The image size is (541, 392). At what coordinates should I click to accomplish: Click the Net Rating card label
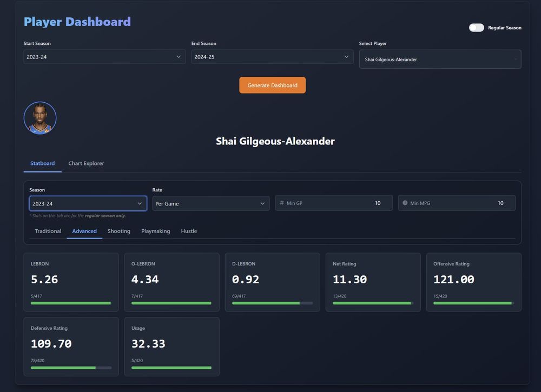tap(344, 264)
